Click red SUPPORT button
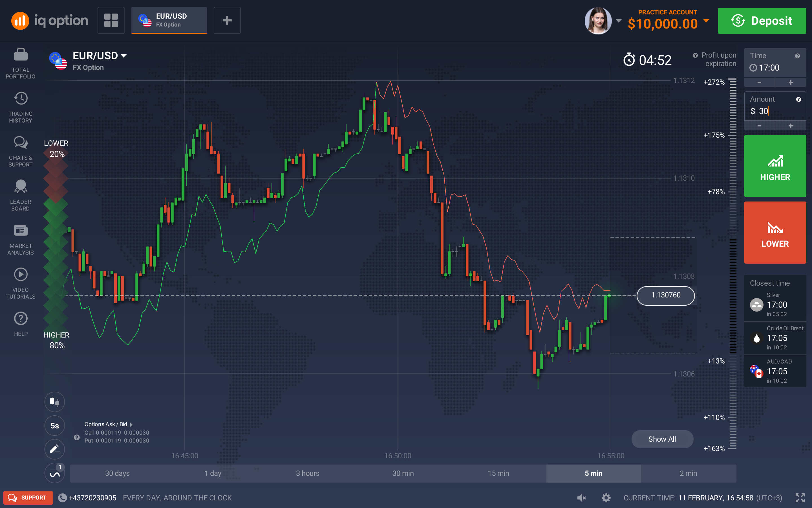The height and width of the screenshot is (508, 812). [28, 498]
